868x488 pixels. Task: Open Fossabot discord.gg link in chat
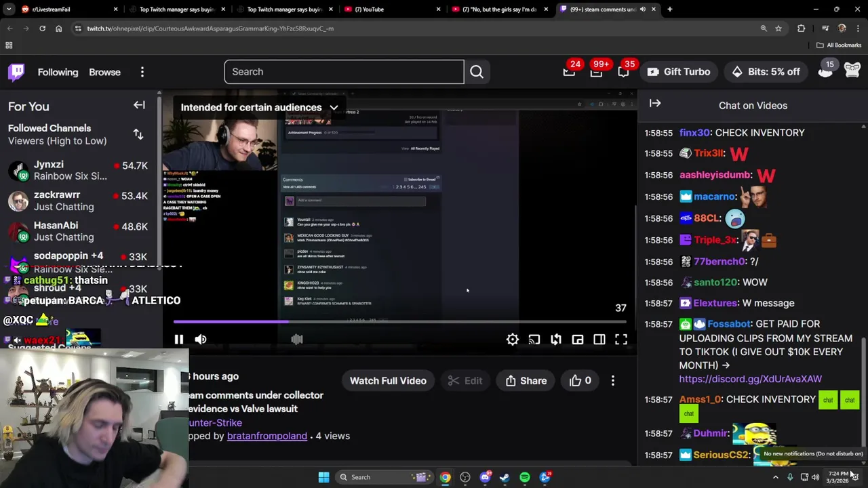(x=751, y=379)
